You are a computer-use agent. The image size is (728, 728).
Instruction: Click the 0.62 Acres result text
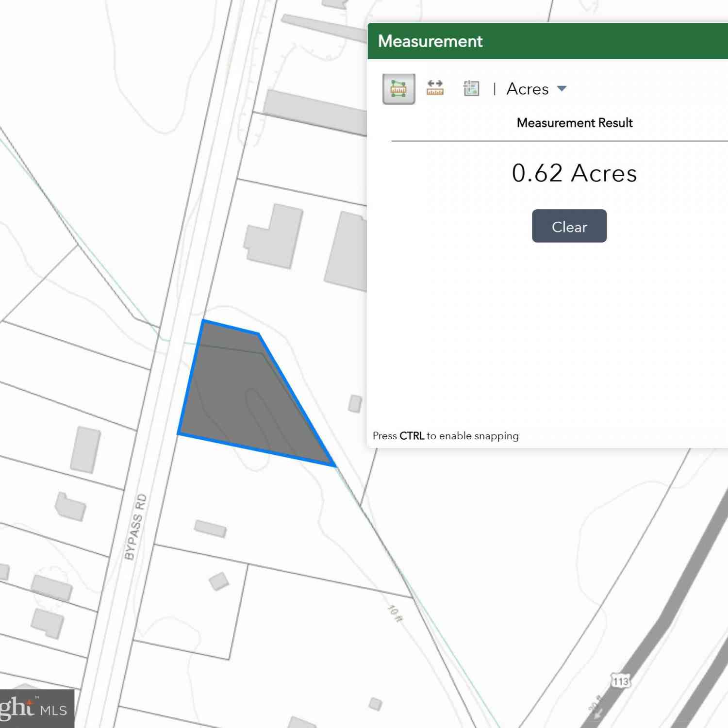tap(574, 173)
